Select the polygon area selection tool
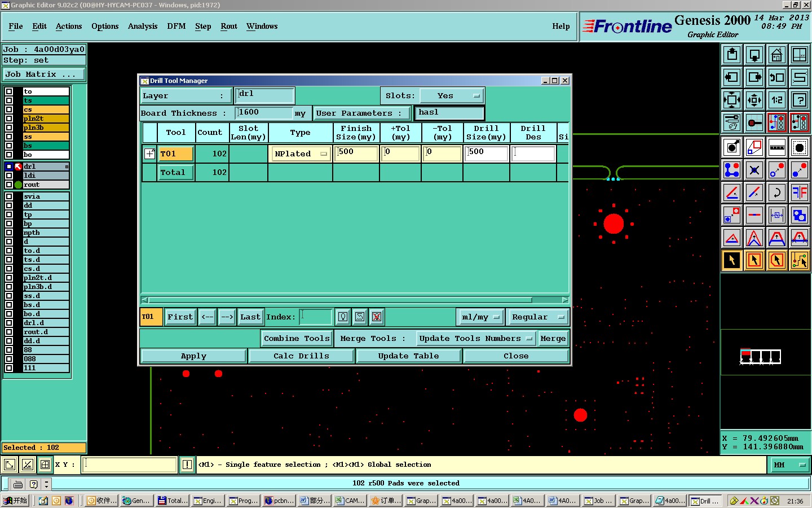 pyautogui.click(x=776, y=260)
